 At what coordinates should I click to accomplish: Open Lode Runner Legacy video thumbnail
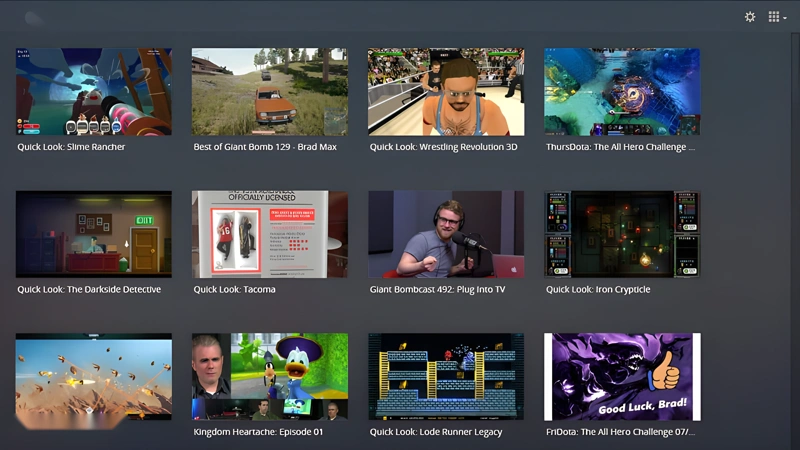[446, 377]
